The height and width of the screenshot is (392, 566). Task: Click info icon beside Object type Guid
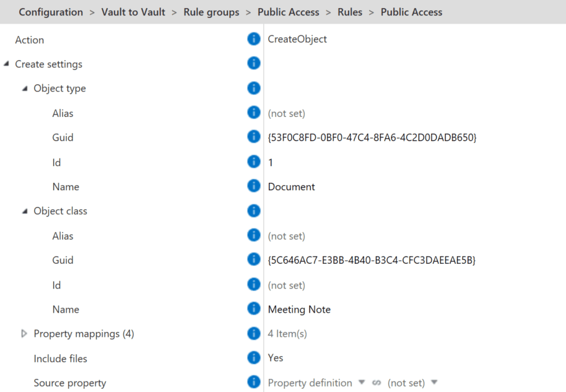(253, 137)
